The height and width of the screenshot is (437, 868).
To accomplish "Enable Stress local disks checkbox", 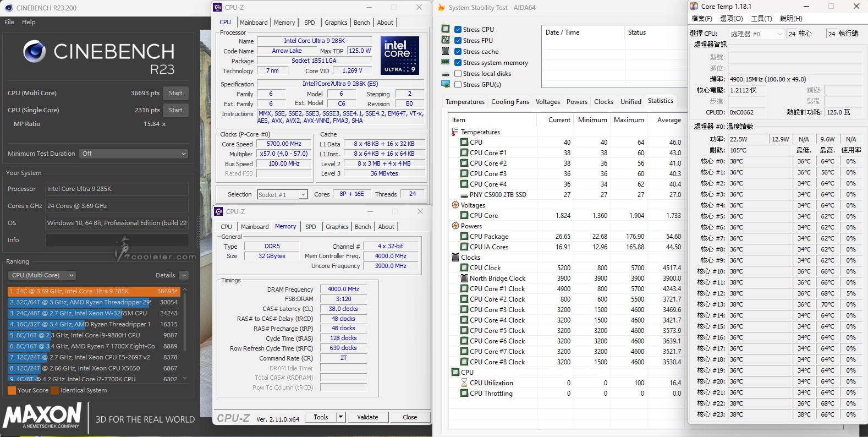I will pyautogui.click(x=458, y=73).
